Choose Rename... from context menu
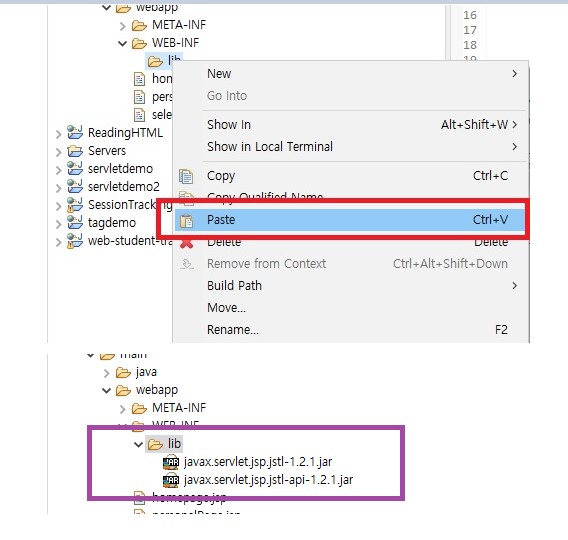568x540 pixels. [x=350, y=330]
